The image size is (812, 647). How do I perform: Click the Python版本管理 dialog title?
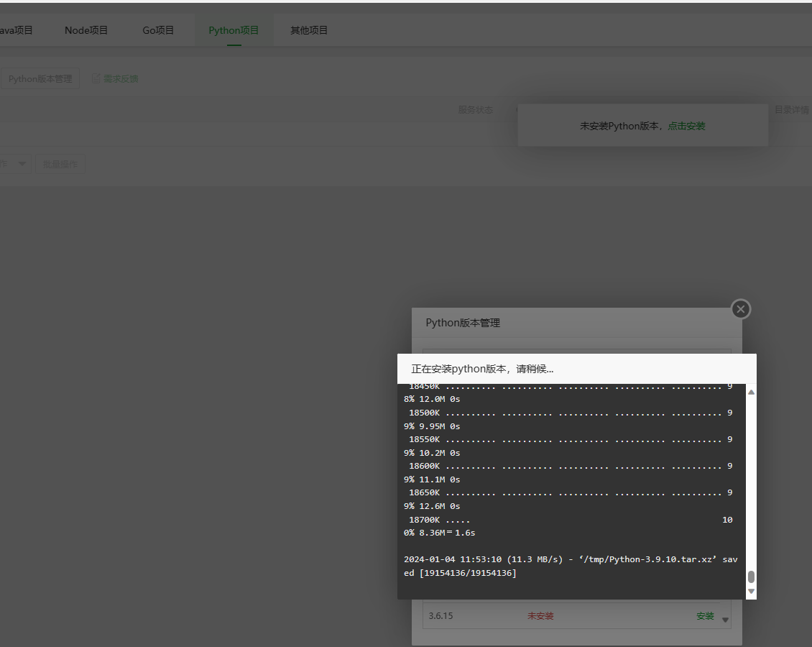click(x=463, y=323)
